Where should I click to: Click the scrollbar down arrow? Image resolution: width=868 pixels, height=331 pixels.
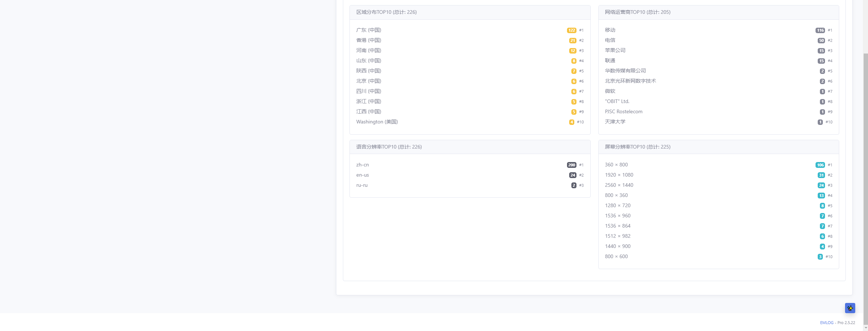[865, 328]
